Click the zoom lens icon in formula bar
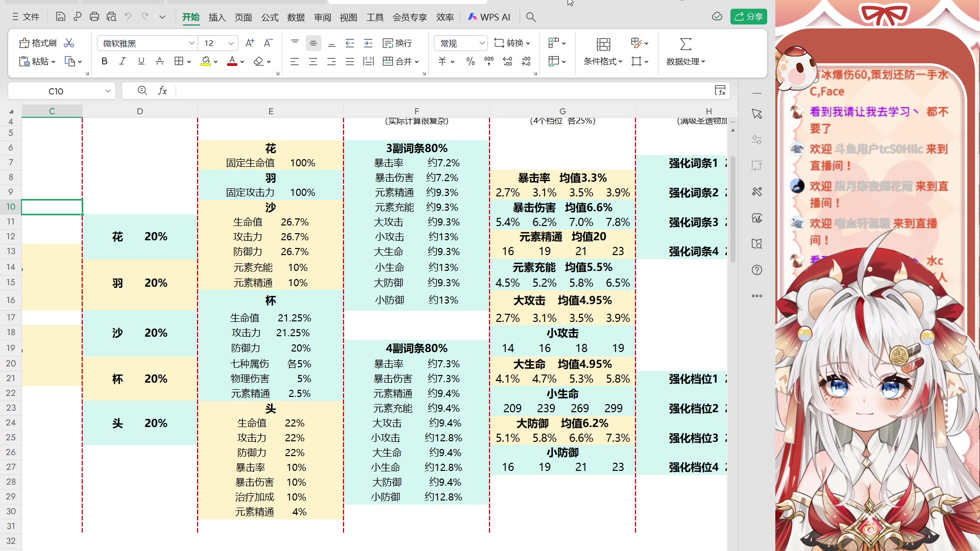The image size is (980, 551). coord(142,91)
